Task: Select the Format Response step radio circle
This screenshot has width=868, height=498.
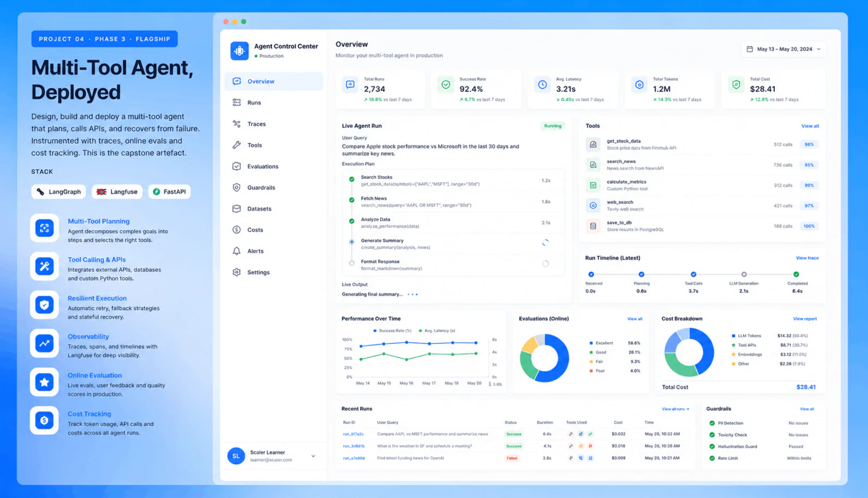Action: tap(352, 263)
